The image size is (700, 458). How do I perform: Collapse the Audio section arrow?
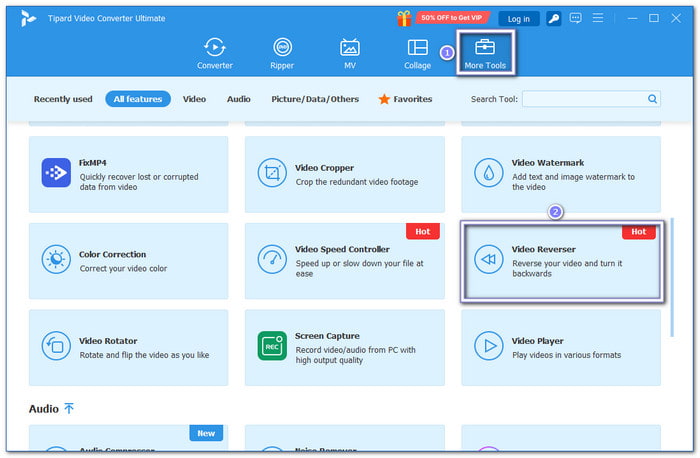[69, 408]
